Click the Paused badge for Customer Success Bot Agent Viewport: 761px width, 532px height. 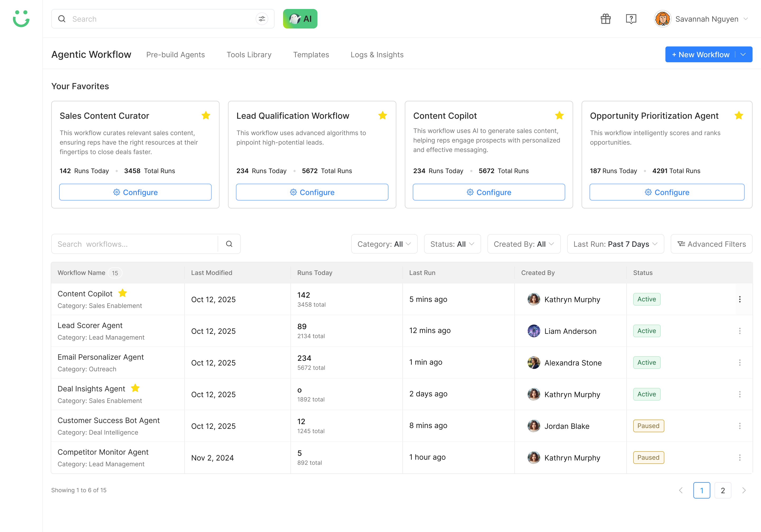click(648, 426)
